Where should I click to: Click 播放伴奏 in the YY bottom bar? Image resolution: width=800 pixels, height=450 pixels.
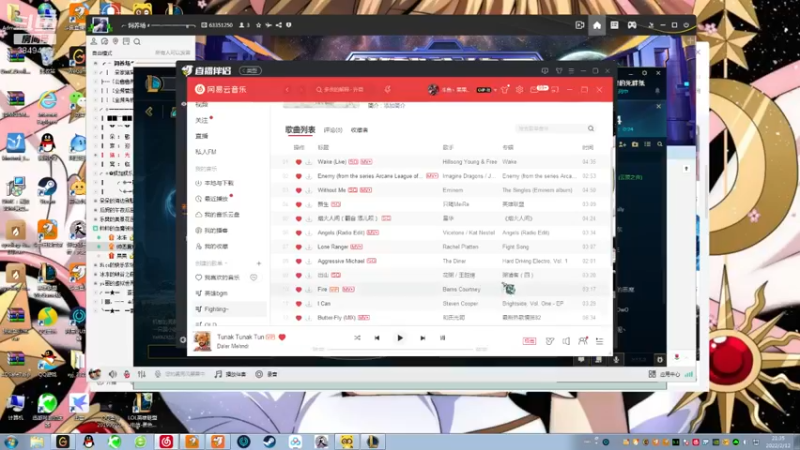pos(231,374)
